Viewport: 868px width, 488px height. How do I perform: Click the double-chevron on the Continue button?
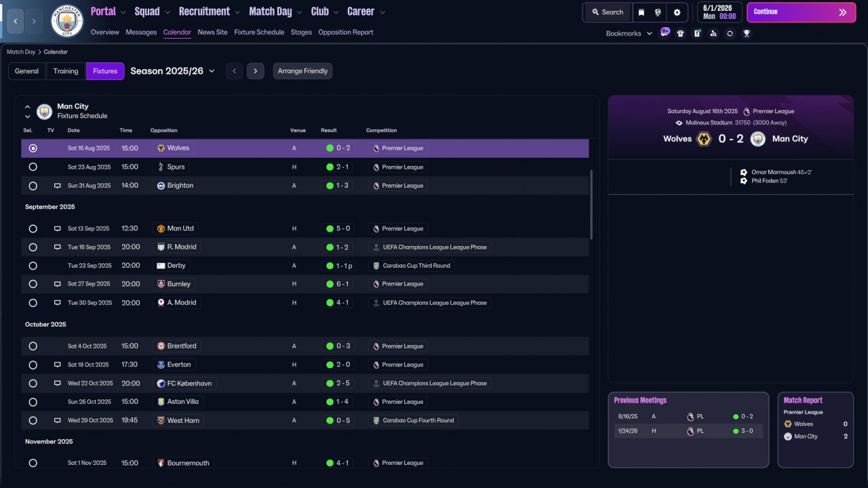(843, 12)
